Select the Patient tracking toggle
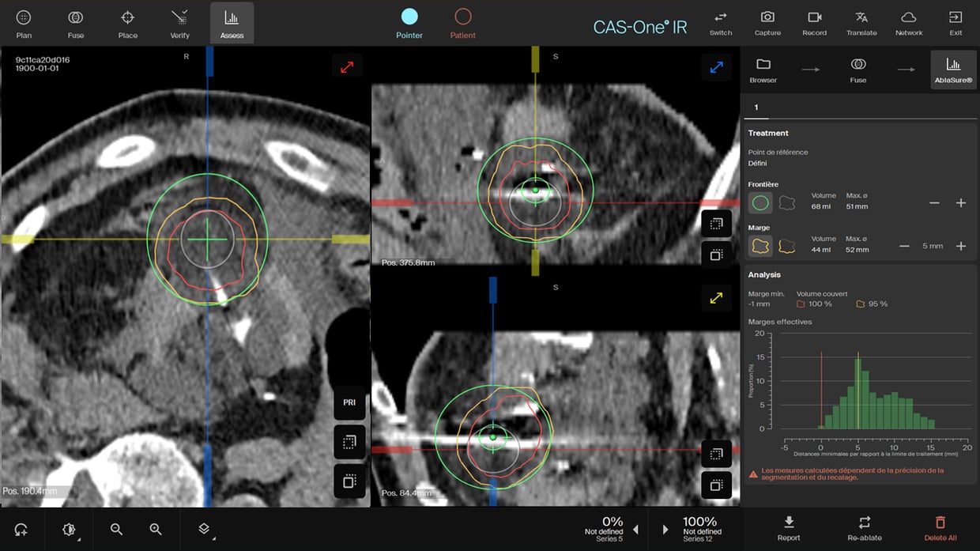Viewport: 980px width, 551px height. (x=463, y=23)
